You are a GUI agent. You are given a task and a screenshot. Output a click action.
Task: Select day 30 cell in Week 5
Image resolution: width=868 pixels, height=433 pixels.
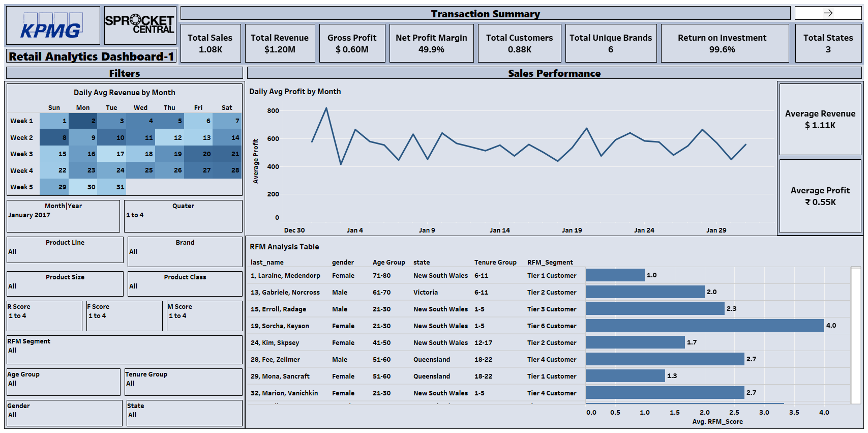[83, 187]
